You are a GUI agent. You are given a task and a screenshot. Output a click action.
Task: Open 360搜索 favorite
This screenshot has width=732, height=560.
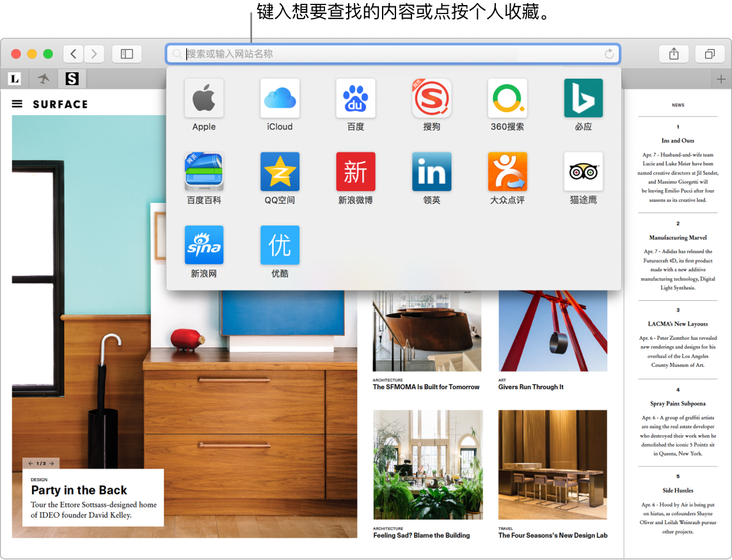(507, 98)
